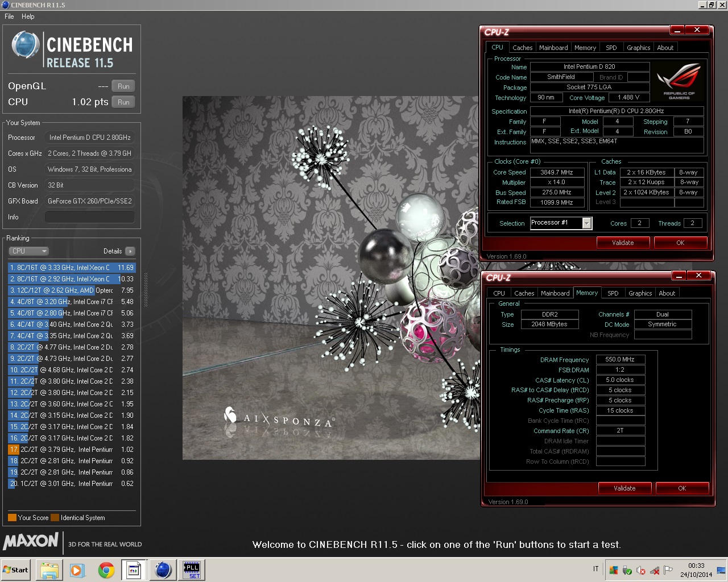728x582 pixels.
Task: Click the rendered Cinebench scene image
Action: (331, 277)
